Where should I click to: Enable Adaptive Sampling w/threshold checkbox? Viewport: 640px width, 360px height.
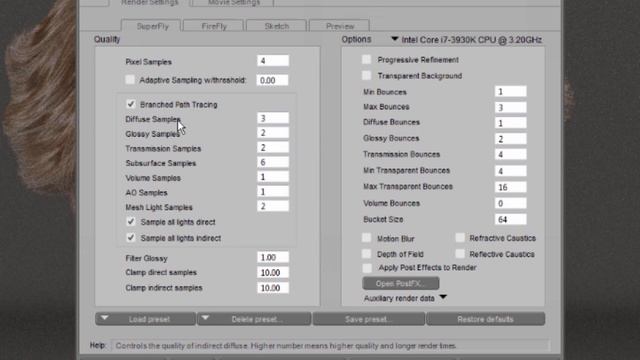[130, 80]
